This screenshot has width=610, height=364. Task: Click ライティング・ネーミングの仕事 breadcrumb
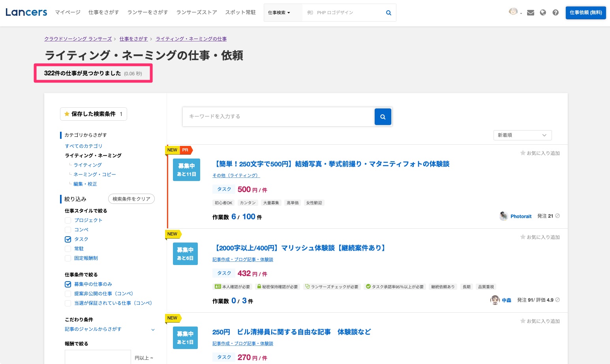(x=191, y=39)
